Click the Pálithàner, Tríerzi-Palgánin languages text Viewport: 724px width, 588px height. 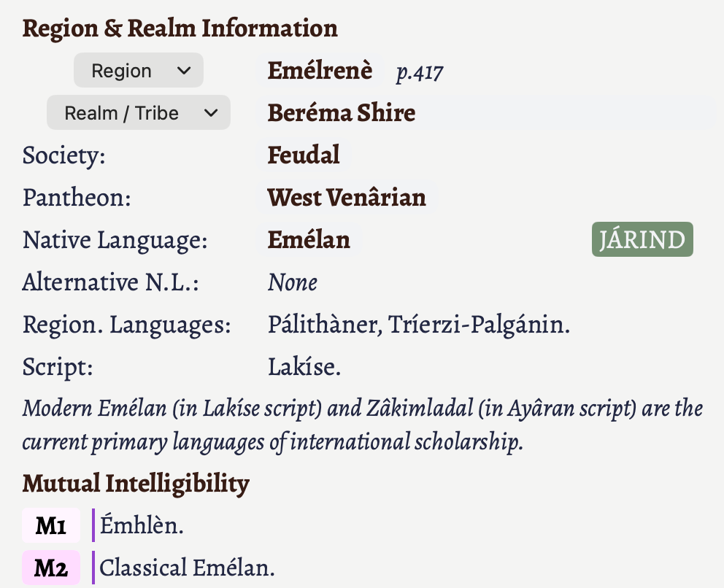pyautogui.click(x=418, y=325)
